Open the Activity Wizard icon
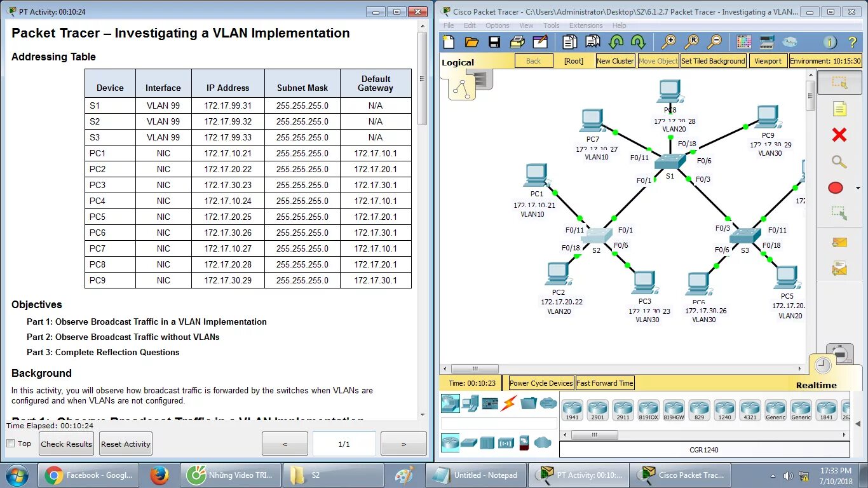The width and height of the screenshot is (868, 488). pos(540,42)
